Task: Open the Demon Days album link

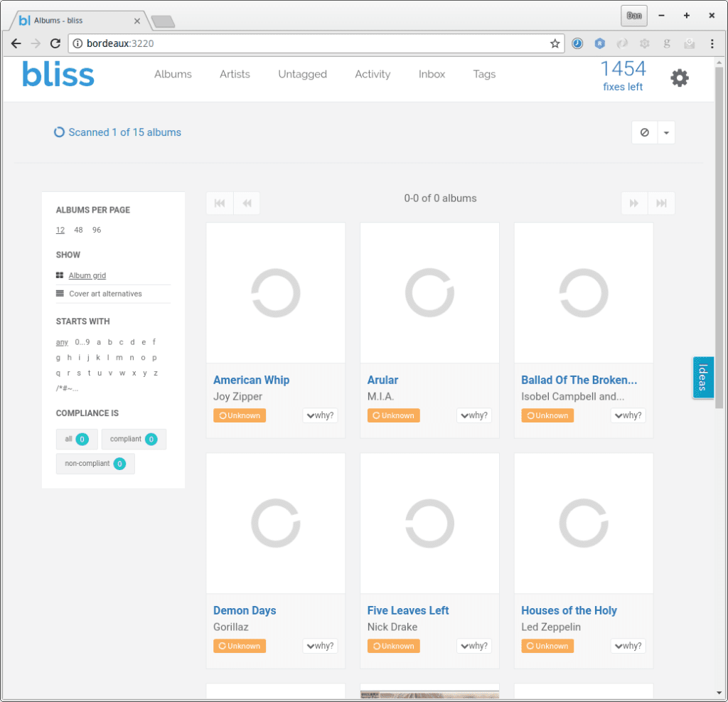Action: coord(245,610)
